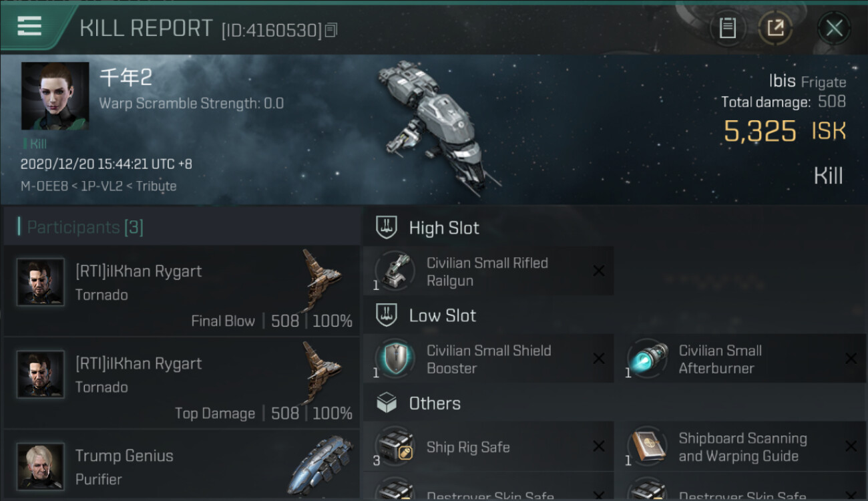Click the Purifier ship image
The image size is (868, 501).
point(320,464)
